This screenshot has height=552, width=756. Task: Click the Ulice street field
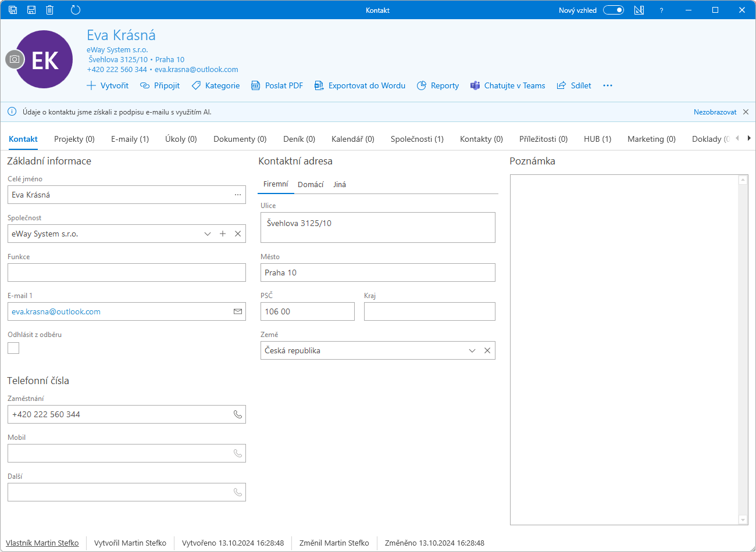click(x=378, y=227)
